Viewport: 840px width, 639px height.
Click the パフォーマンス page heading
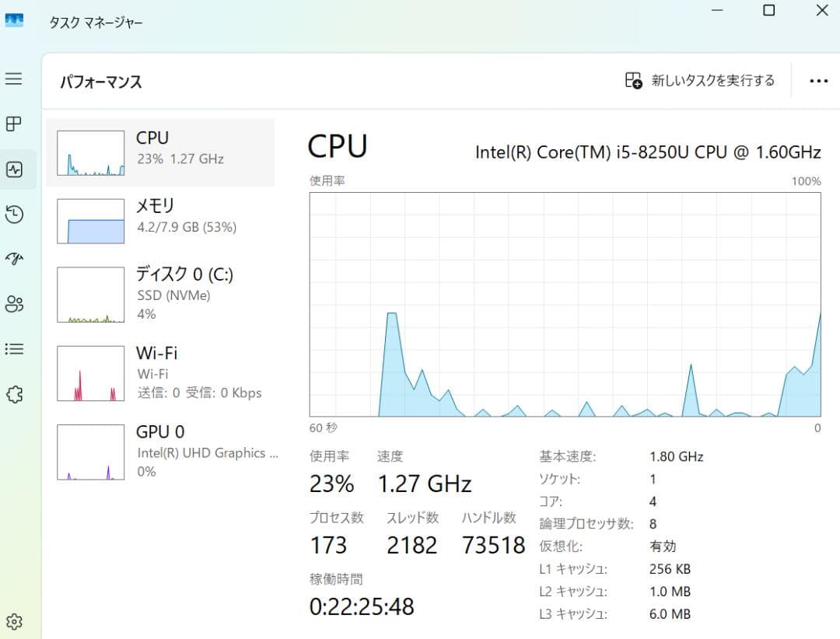tap(101, 81)
